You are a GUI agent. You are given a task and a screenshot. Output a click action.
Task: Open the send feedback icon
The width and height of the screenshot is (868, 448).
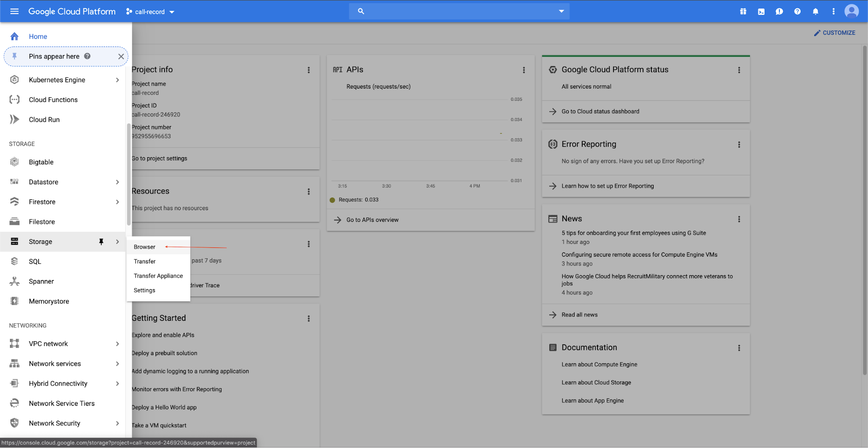(x=779, y=12)
